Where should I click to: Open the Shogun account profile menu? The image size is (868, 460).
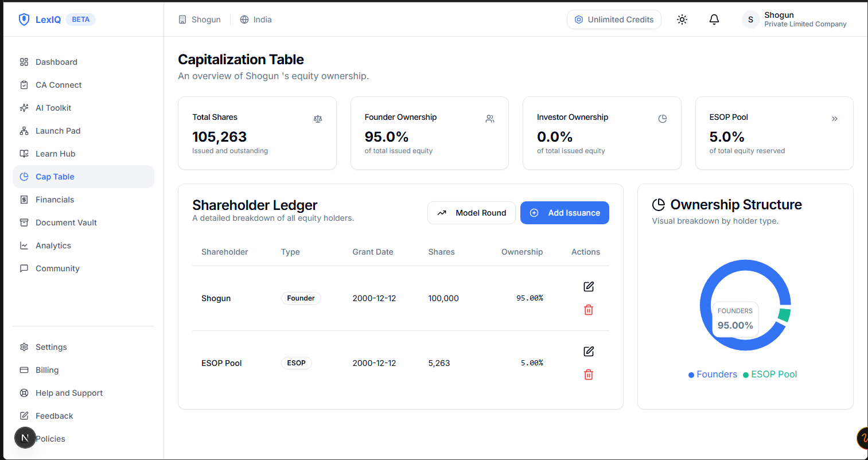coord(794,20)
